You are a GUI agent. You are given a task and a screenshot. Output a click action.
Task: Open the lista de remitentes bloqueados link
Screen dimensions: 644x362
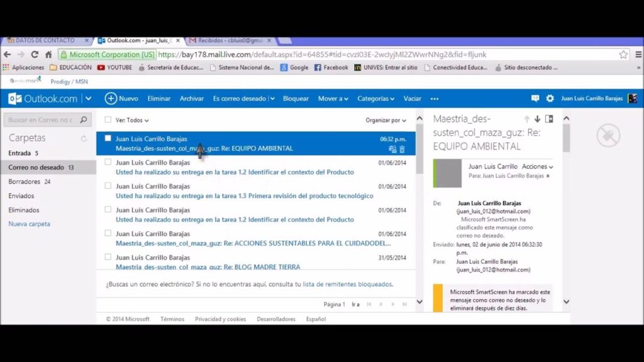(x=348, y=284)
